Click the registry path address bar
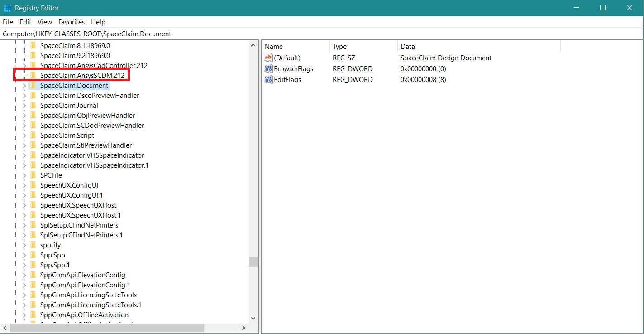This screenshot has width=644, height=334. point(317,34)
